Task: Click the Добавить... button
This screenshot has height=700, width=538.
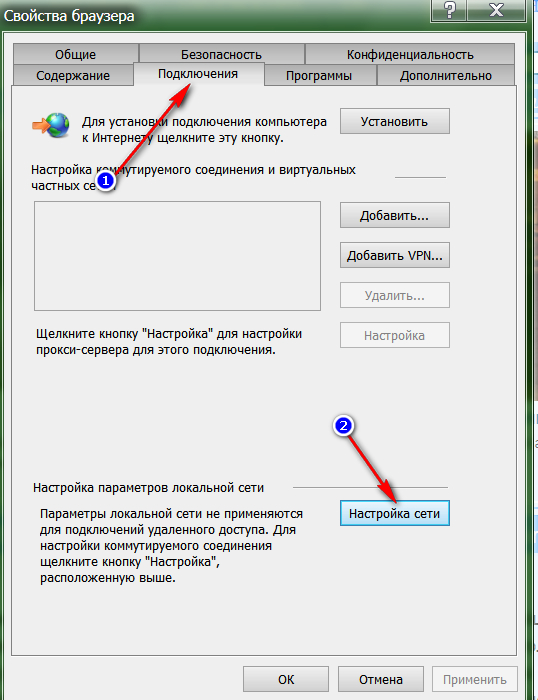Action: [x=395, y=215]
